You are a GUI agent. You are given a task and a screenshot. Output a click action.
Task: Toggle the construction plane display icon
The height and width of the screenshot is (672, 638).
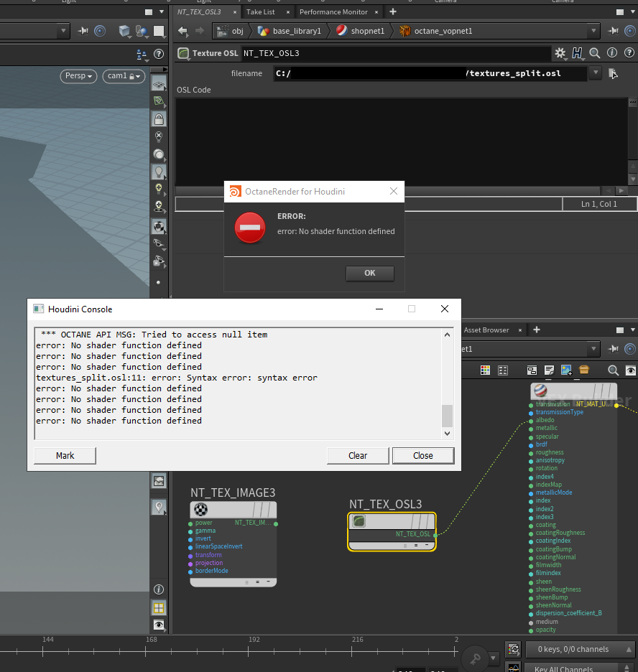coord(159,85)
